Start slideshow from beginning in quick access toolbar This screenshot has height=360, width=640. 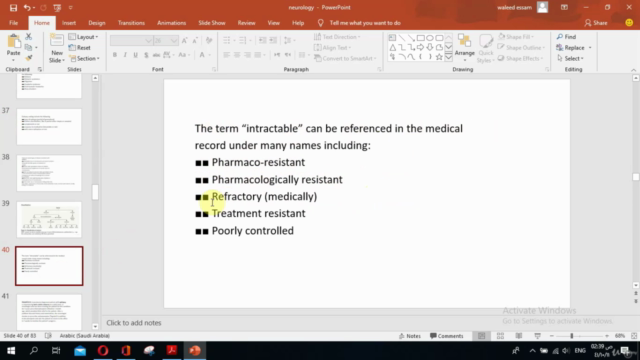pyautogui.click(x=57, y=7)
